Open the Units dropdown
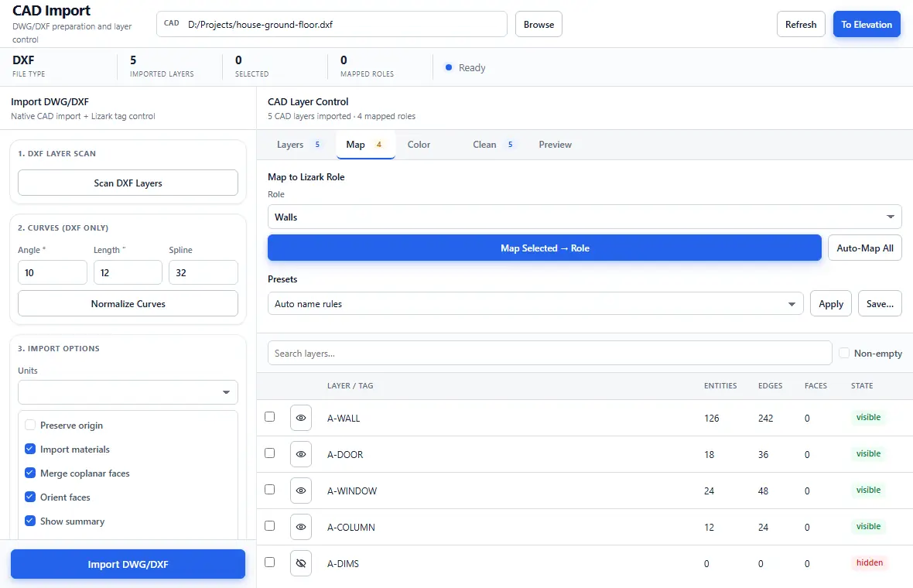The height and width of the screenshot is (588, 913). [128, 392]
